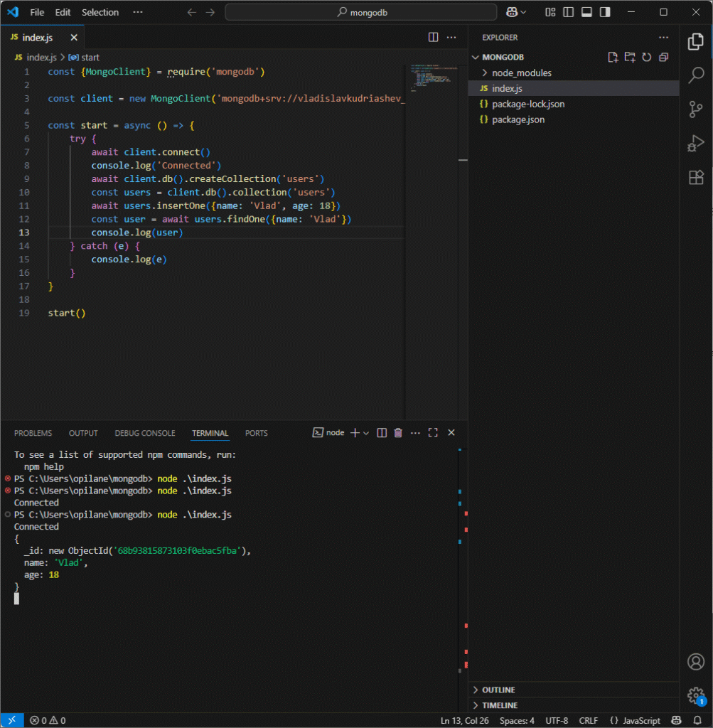Open the Extensions view
Viewport: 713px width, 728px height.
695,177
